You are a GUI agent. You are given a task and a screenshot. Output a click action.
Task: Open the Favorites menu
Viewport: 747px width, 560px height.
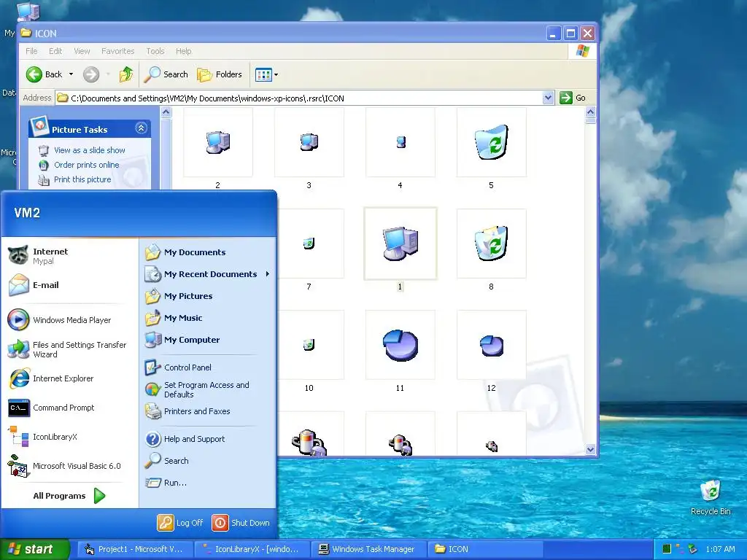[x=117, y=51]
